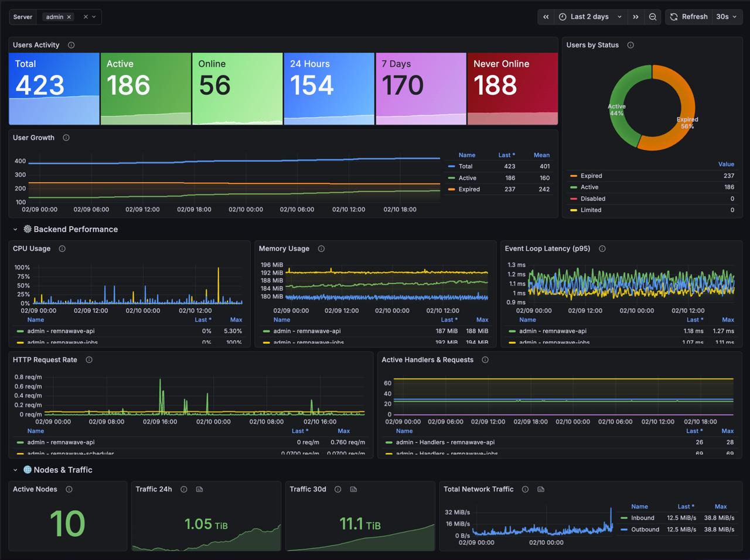The image size is (750, 560).
Task: Click the zoom out time range icon
Action: (653, 17)
